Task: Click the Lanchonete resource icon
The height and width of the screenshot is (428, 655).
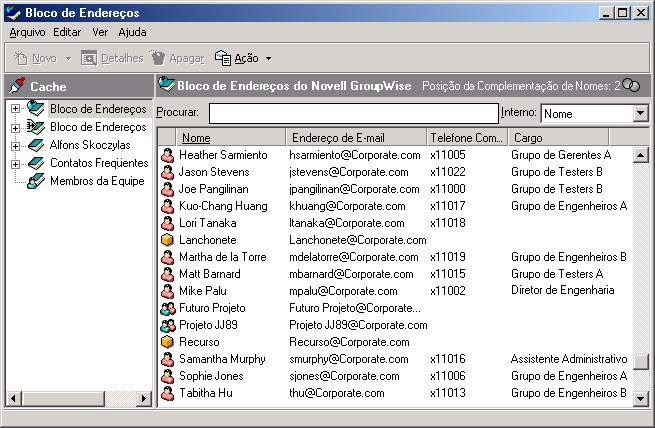Action: 168,240
